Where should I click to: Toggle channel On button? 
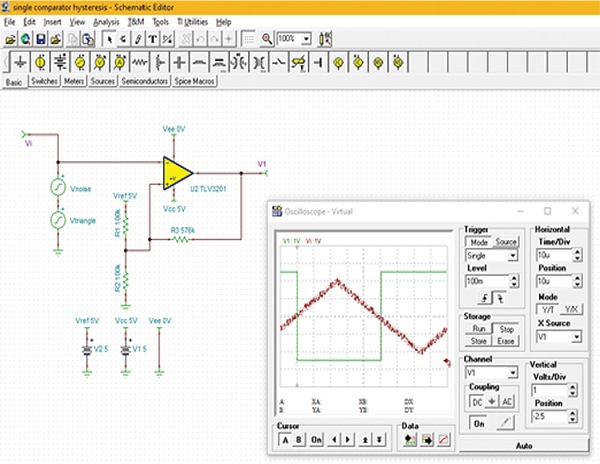[x=479, y=423]
